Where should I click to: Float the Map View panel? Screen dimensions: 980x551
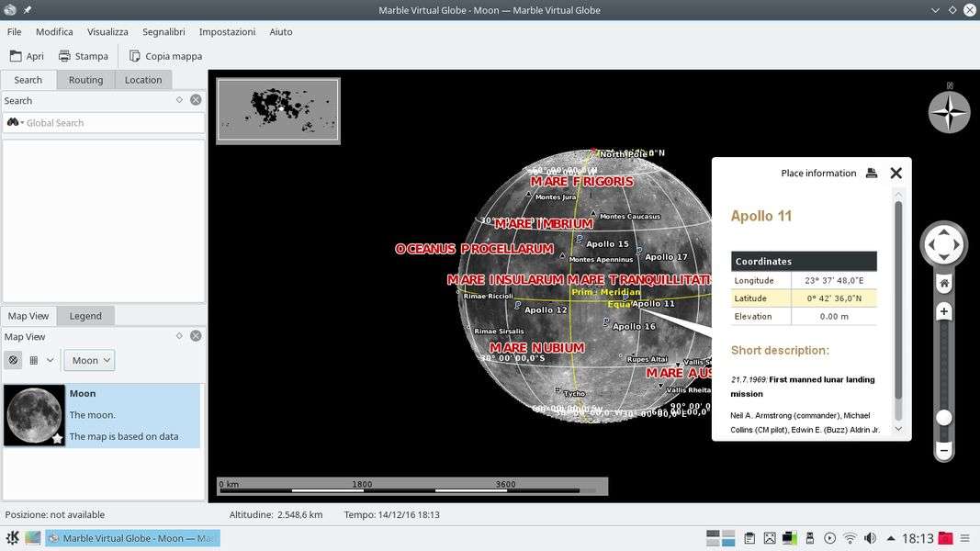coord(179,336)
